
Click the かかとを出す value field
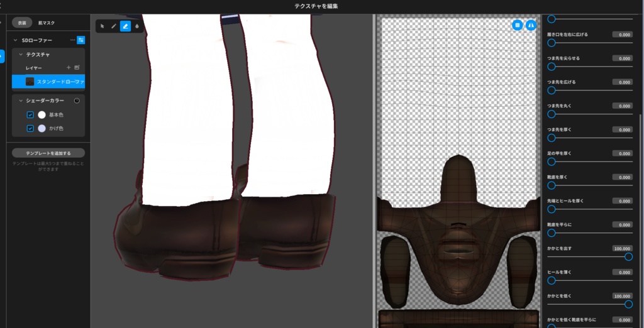pyautogui.click(x=622, y=249)
